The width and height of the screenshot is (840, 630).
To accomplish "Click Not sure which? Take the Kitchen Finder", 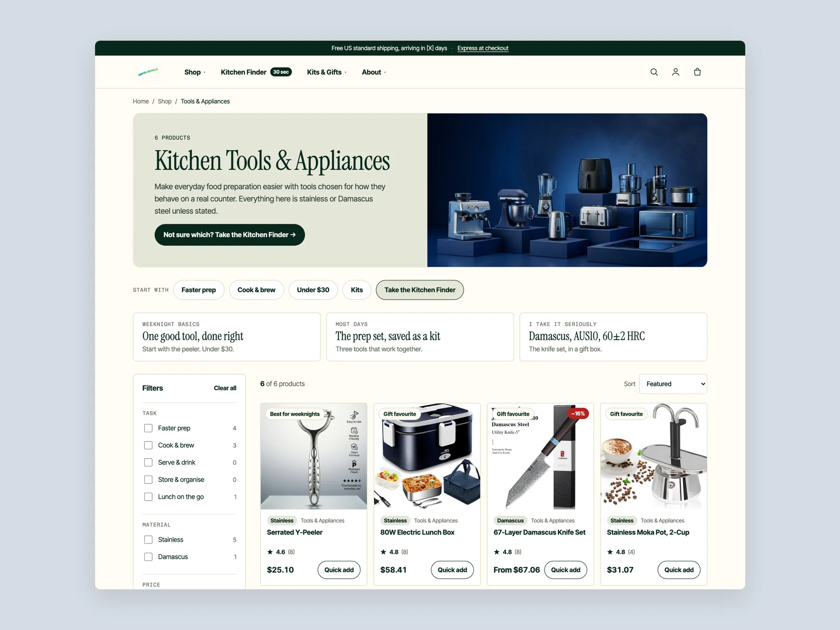I will [230, 235].
